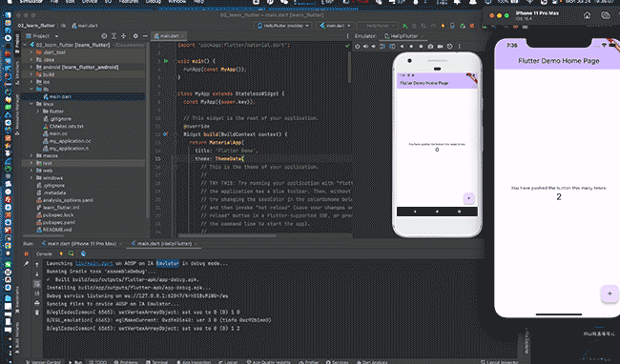620x364 pixels.
Task: Switch to main.dart (iPhone 11 Pro Max) run tab
Action: (x=81, y=244)
